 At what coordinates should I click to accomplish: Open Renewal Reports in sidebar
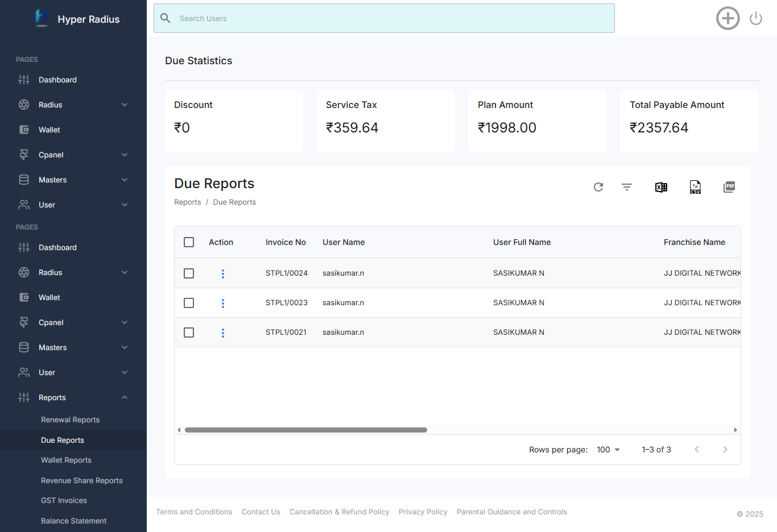[70, 420]
